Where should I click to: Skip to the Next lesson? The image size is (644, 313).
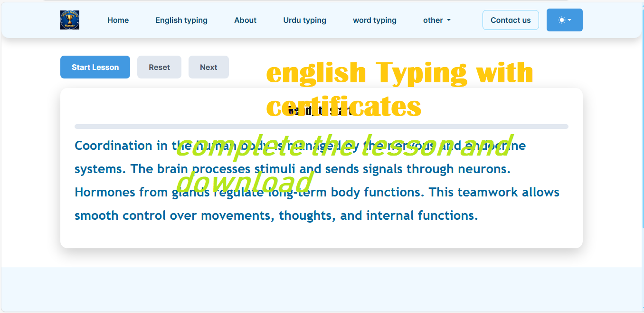[x=208, y=67]
